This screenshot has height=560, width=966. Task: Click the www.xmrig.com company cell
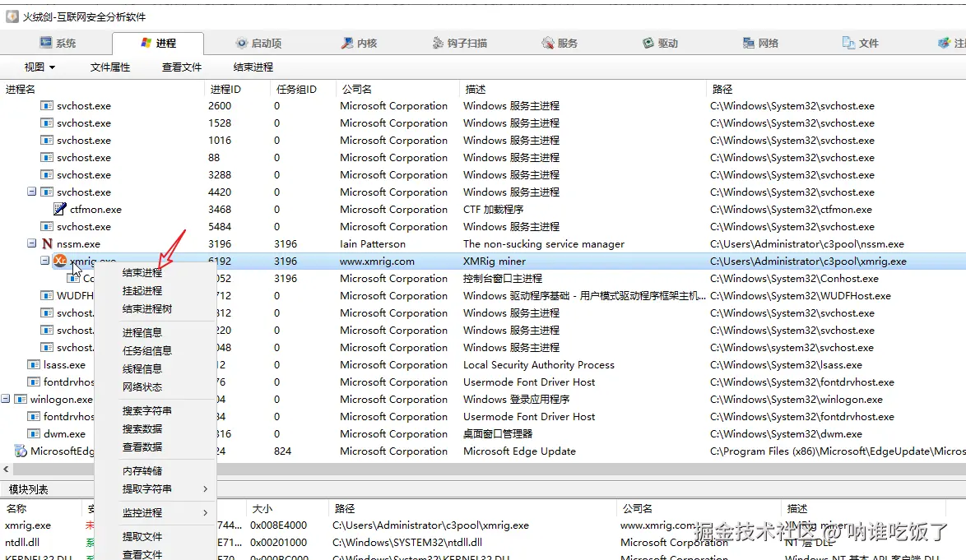click(x=377, y=261)
